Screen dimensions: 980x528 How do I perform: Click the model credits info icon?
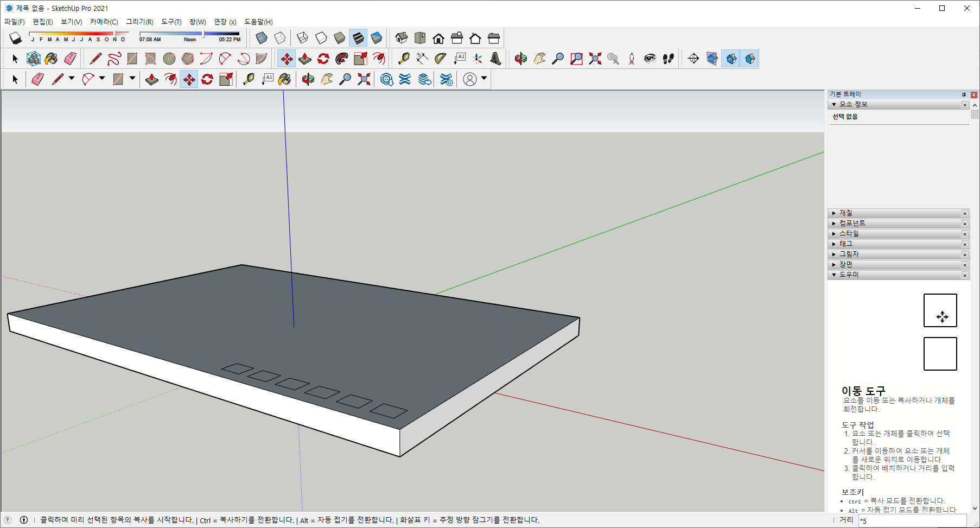(x=24, y=520)
